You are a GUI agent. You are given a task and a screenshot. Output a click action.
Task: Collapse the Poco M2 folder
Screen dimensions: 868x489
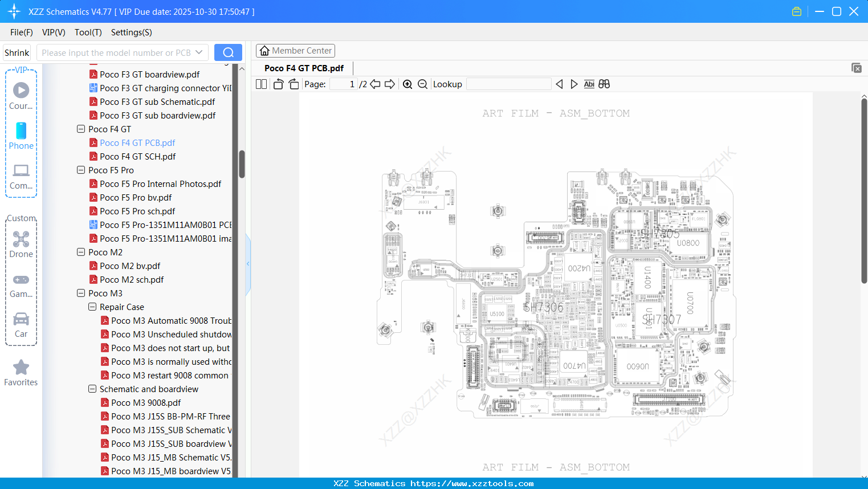81,252
